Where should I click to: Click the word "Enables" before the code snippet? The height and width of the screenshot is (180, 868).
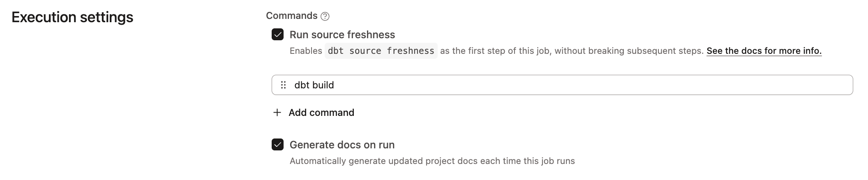(x=306, y=51)
